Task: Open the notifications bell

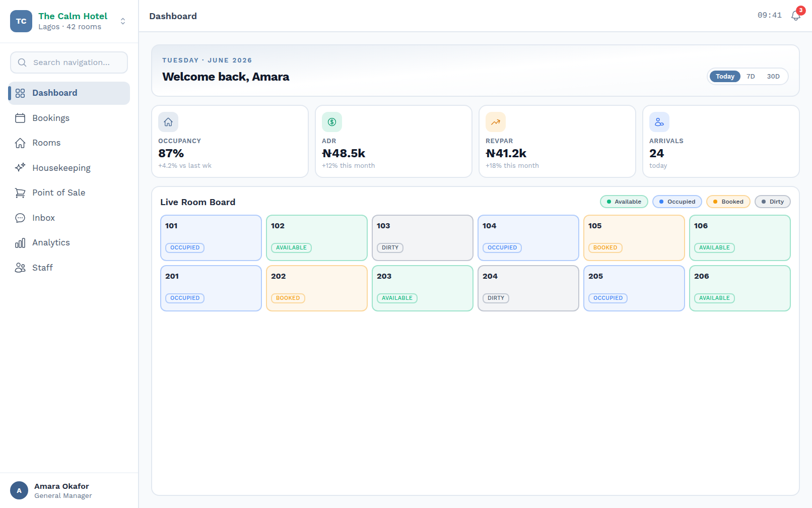Action: pyautogui.click(x=796, y=16)
